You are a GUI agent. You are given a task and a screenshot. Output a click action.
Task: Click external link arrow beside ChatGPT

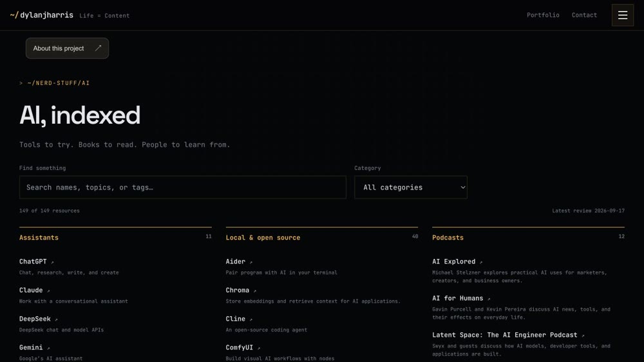pyautogui.click(x=52, y=262)
